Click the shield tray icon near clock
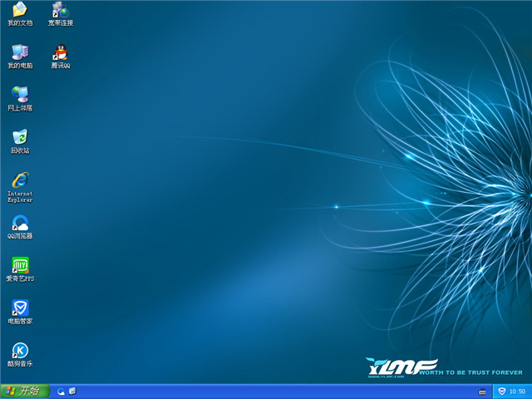This screenshot has height=399, width=532. click(502, 392)
